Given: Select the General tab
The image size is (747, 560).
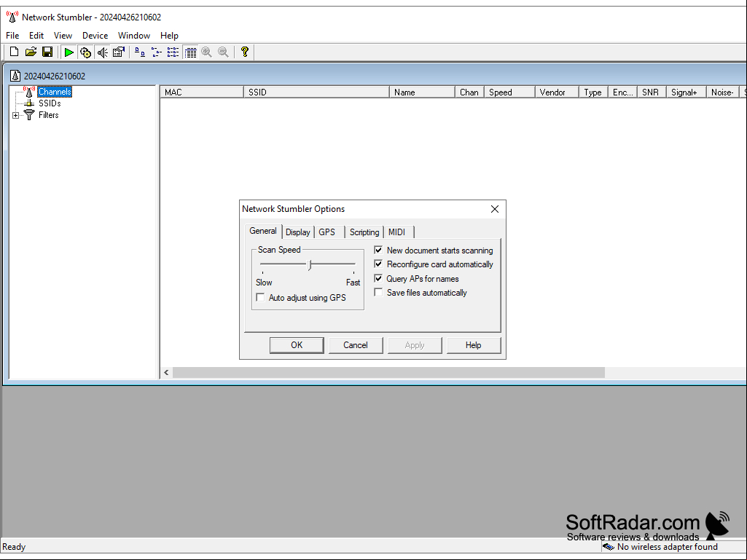Looking at the screenshot, I should pyautogui.click(x=263, y=231).
